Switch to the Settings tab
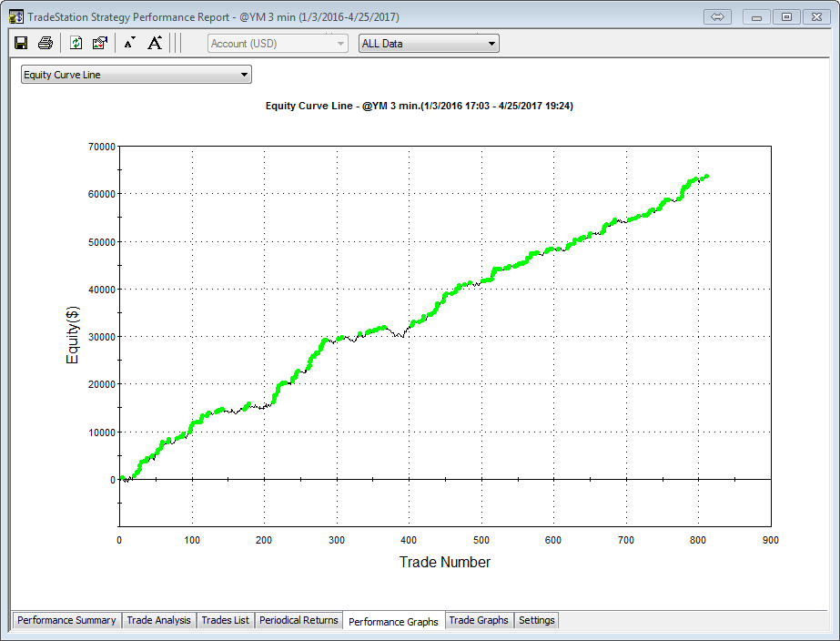The width and height of the screenshot is (840, 641). pos(536,620)
